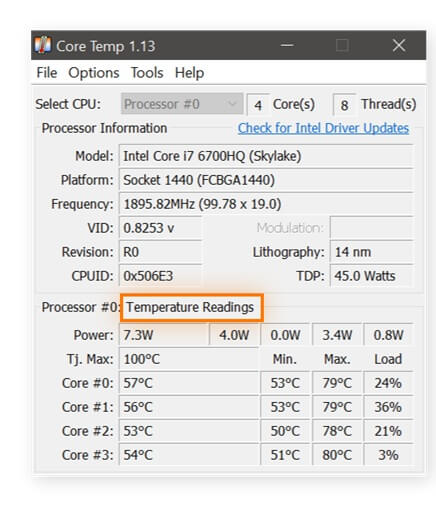The image size is (436, 506).
Task: Click the Temperature Readings heading
Action: (x=190, y=307)
